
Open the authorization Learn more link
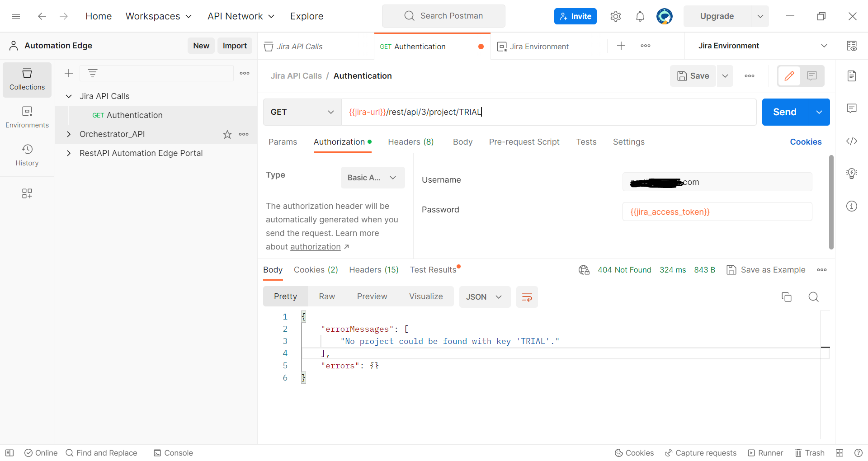[316, 247]
